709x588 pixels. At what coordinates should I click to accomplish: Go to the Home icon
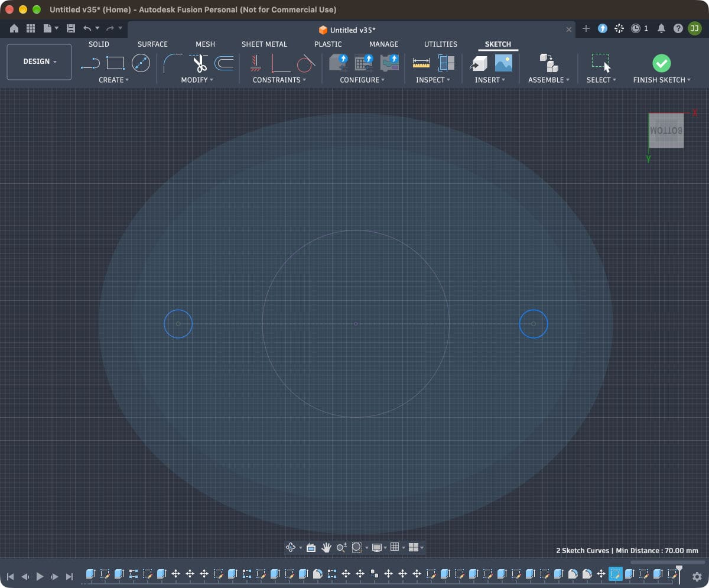pos(14,28)
